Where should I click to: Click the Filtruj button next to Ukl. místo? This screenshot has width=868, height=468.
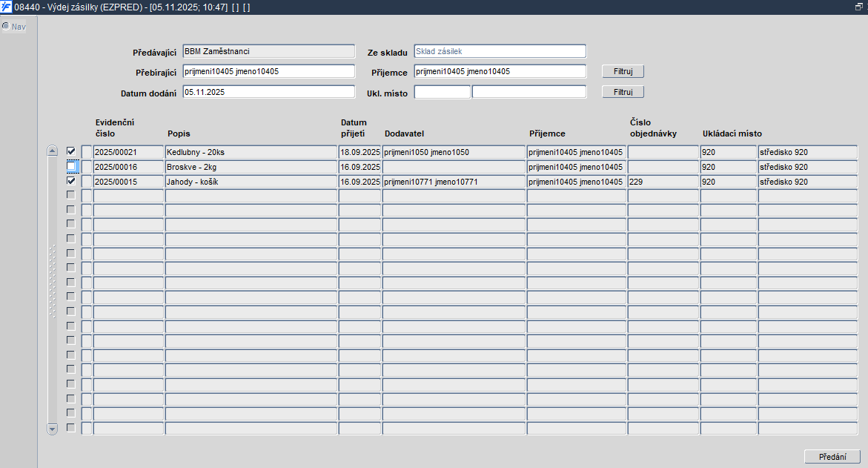coord(623,92)
